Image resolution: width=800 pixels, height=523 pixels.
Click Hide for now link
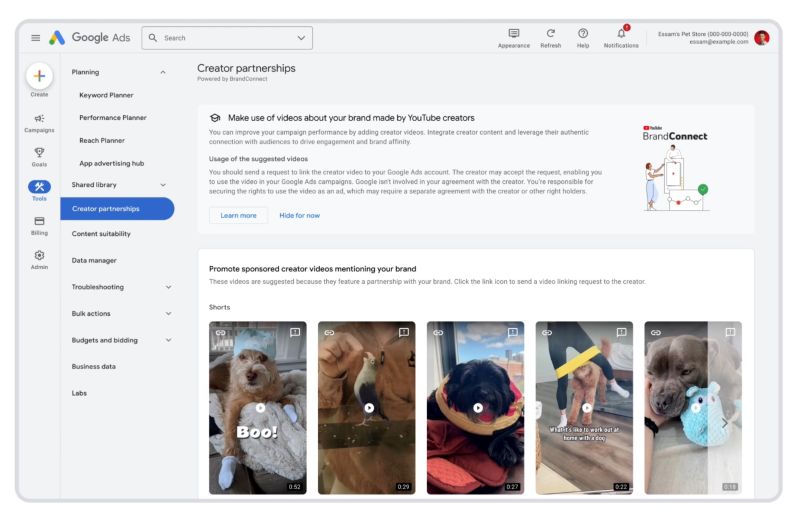[x=299, y=215]
